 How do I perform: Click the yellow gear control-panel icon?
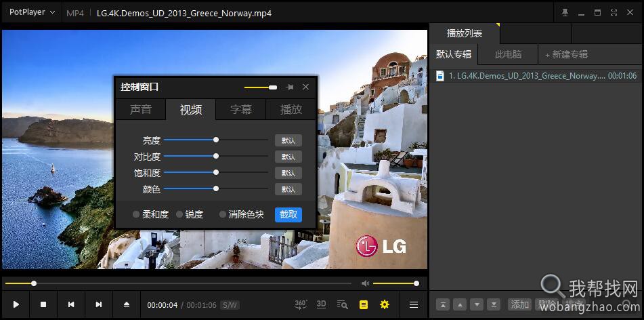pyautogui.click(x=385, y=304)
